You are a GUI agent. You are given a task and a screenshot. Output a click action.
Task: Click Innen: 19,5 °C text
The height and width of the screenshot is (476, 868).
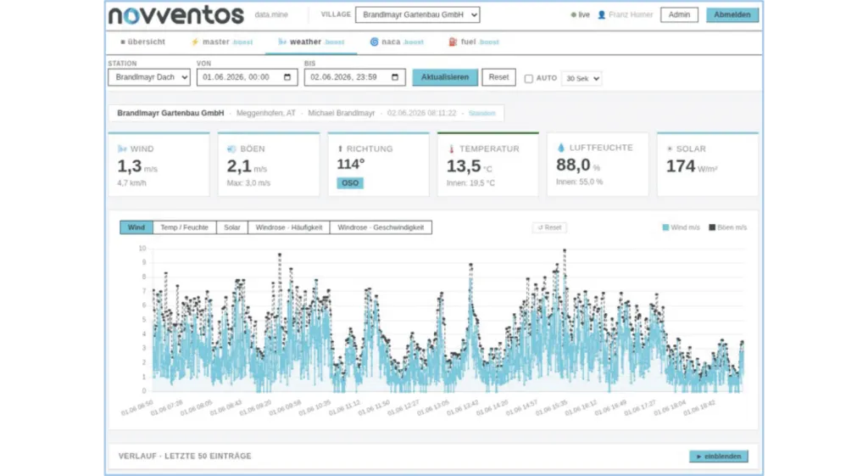coord(470,183)
